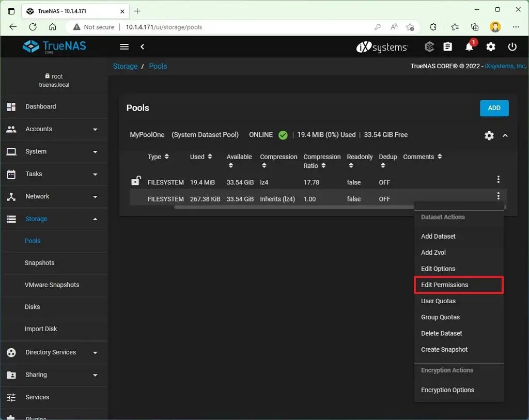
Task: Collapse the MyPoolOne pool panel
Action: [505, 135]
